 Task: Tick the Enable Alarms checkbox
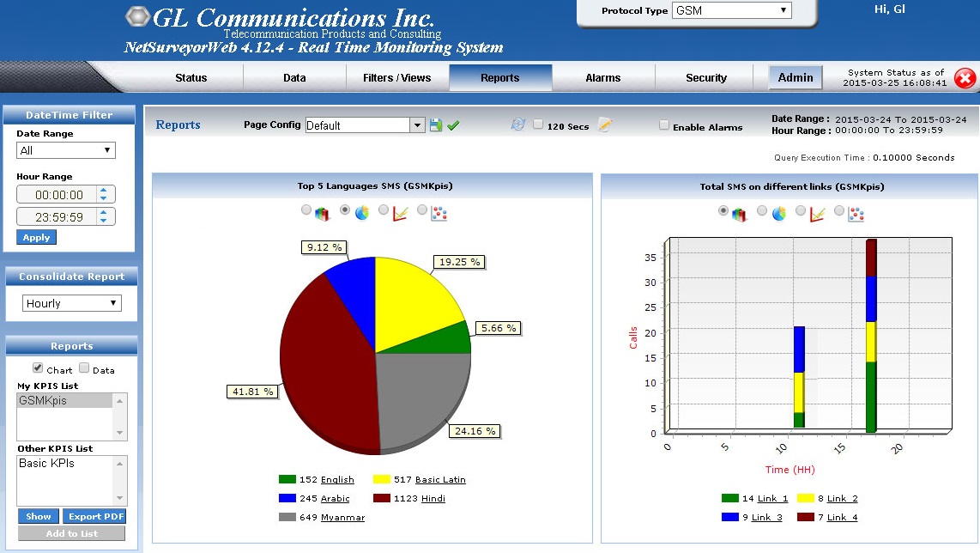(x=663, y=125)
